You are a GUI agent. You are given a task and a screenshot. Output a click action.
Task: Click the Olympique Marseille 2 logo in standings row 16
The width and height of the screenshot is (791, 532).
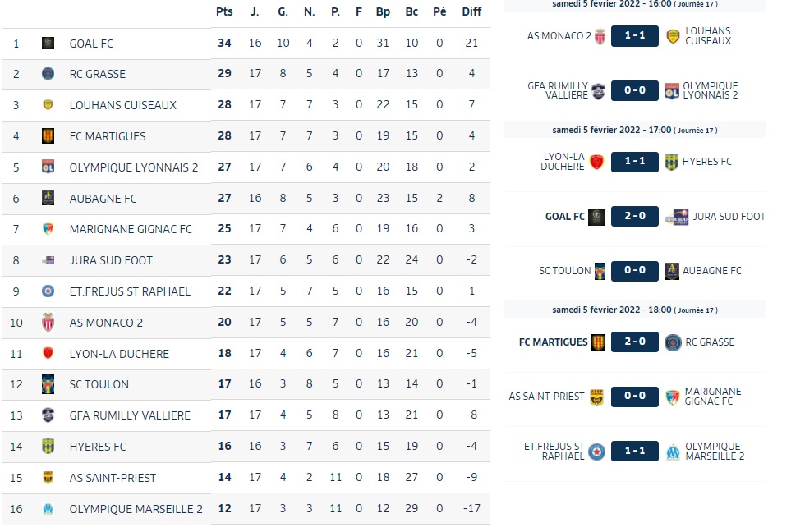coord(48,509)
